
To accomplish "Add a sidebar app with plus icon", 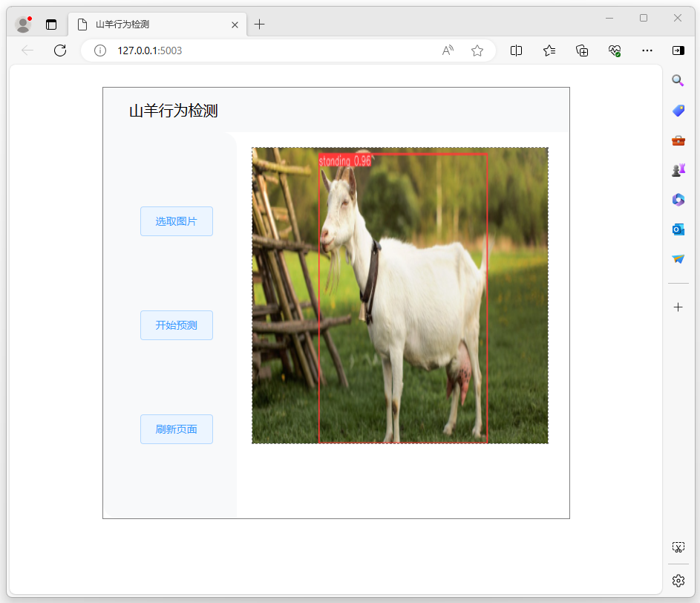I will click(678, 307).
